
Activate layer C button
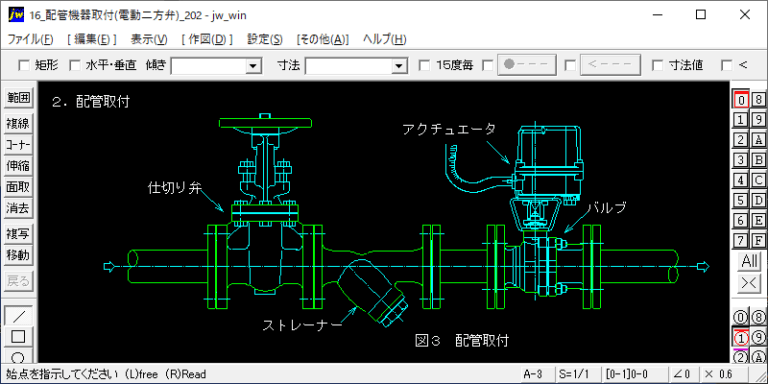(x=758, y=180)
